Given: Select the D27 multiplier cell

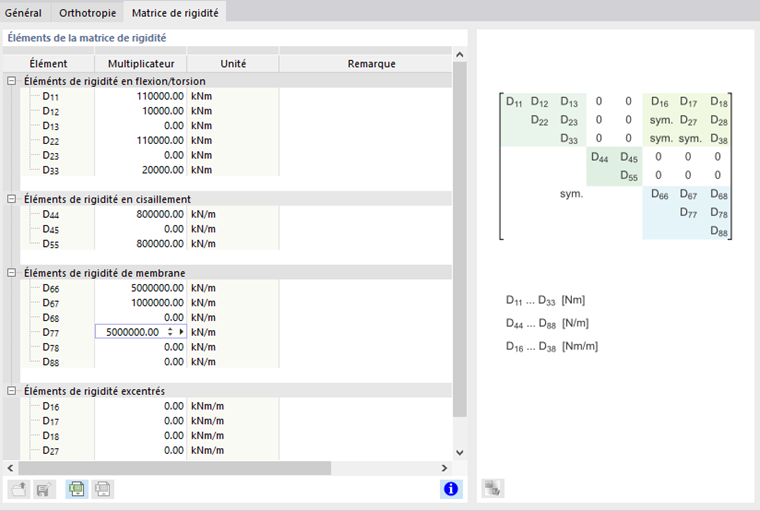Looking at the screenshot, I should tap(141, 450).
